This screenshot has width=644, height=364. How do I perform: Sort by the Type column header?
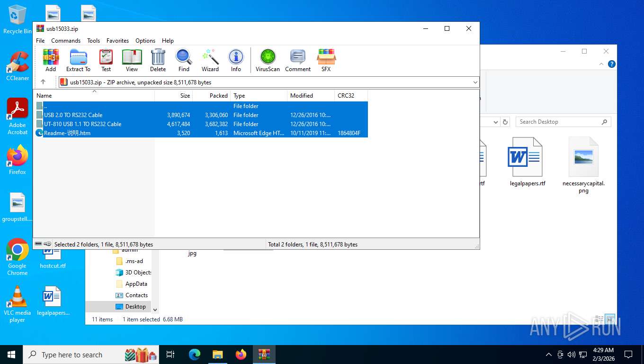[x=259, y=95]
